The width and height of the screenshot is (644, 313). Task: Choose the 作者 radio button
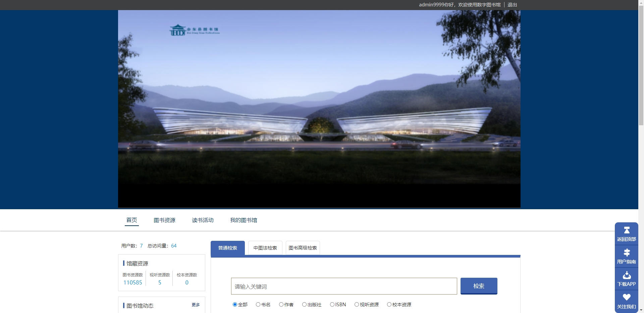(x=281, y=305)
